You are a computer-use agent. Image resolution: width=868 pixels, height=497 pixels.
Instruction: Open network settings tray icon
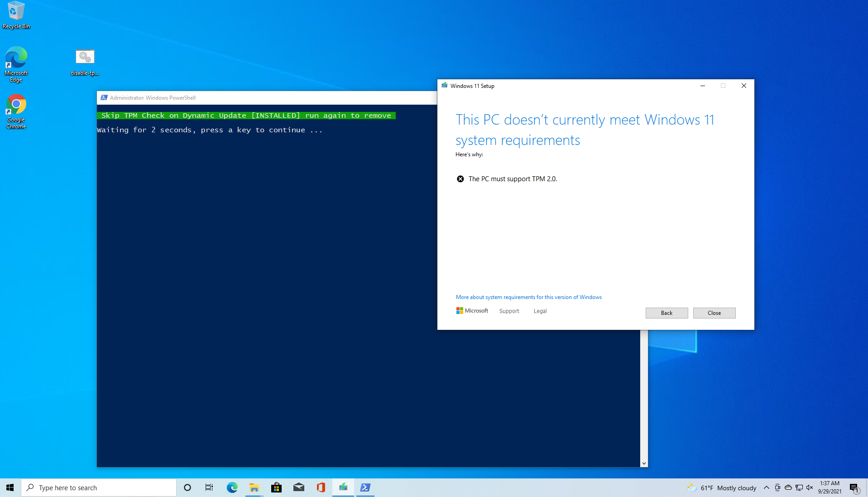[799, 487]
